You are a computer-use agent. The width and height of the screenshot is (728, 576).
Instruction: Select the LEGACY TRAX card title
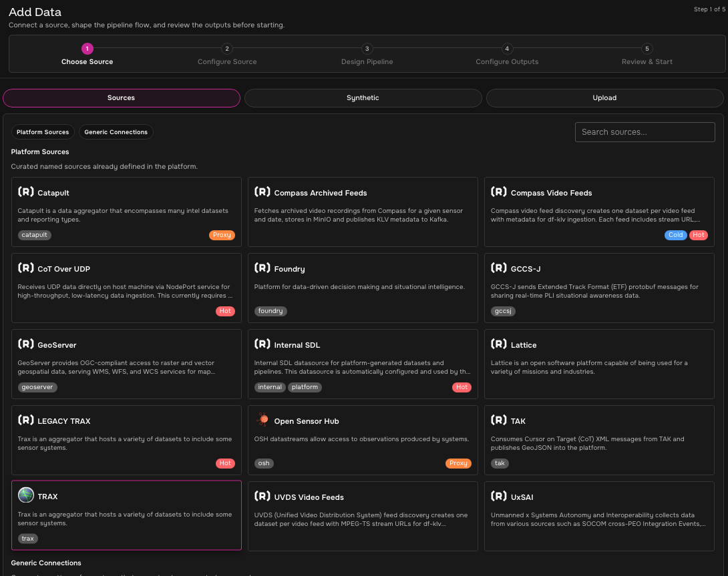point(64,421)
